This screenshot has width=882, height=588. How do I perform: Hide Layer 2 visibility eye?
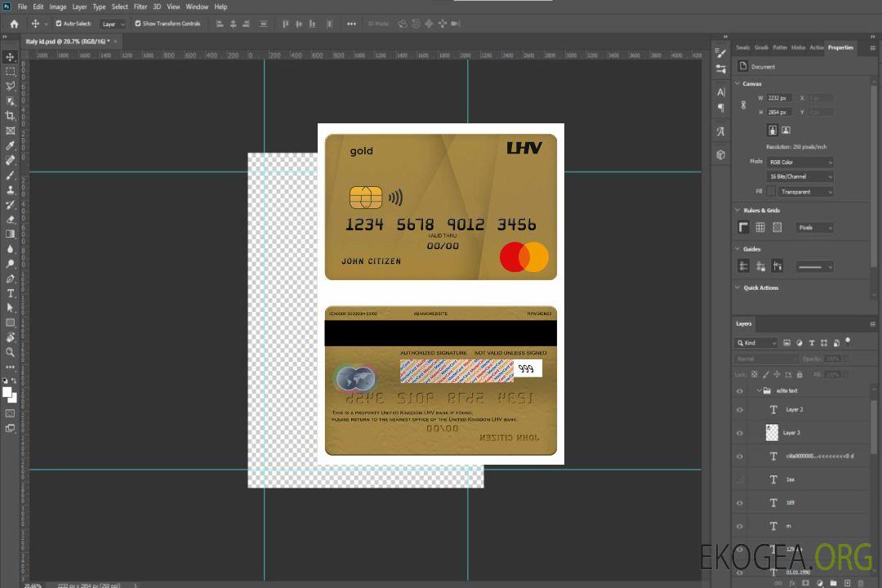pos(740,410)
